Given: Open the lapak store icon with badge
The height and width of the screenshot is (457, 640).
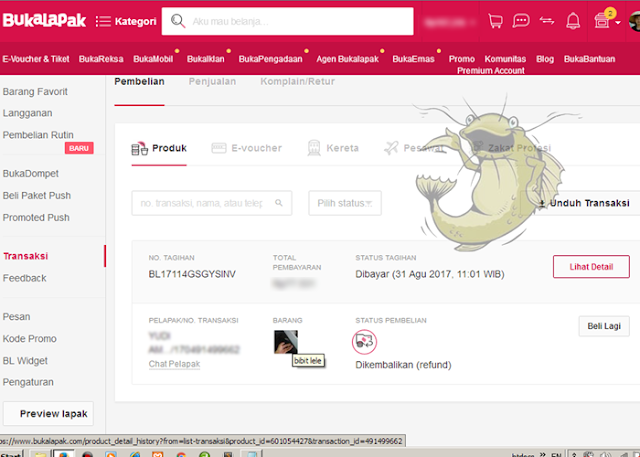Looking at the screenshot, I should (x=603, y=19).
